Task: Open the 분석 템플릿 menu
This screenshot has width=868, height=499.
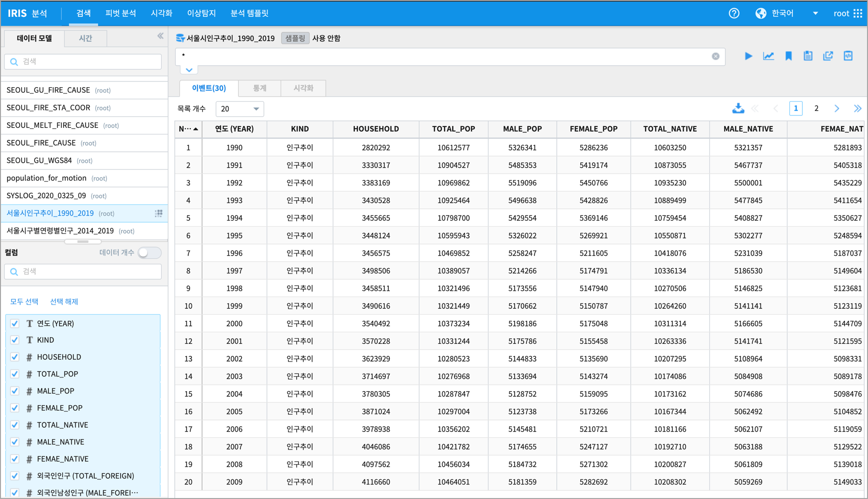Action: 249,13
